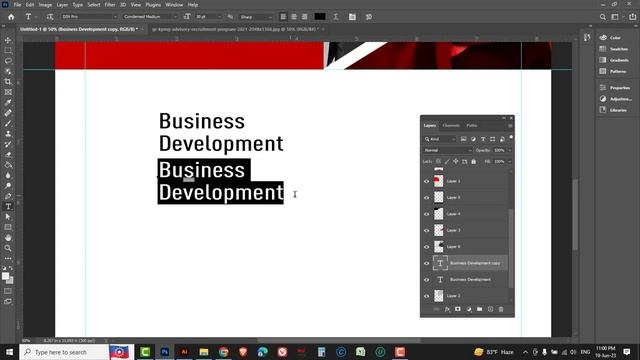This screenshot has height=360, width=640.
Task: Switch to the Paths tab
Action: 472,126
